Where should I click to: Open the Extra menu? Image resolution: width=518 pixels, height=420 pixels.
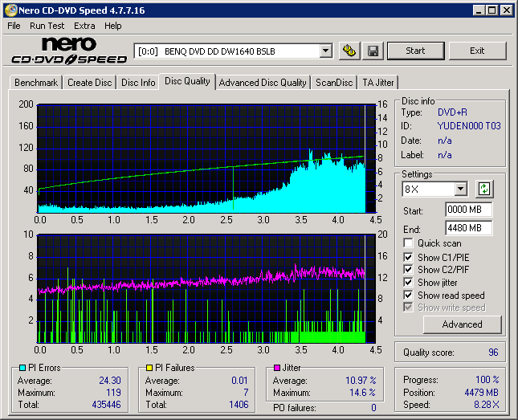84,26
